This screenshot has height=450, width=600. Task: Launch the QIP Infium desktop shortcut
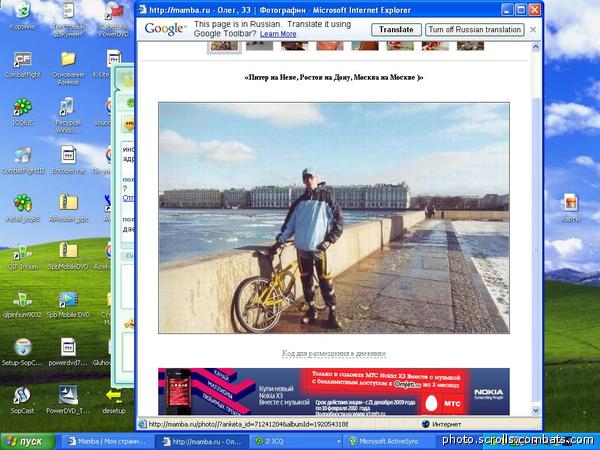pos(22,256)
